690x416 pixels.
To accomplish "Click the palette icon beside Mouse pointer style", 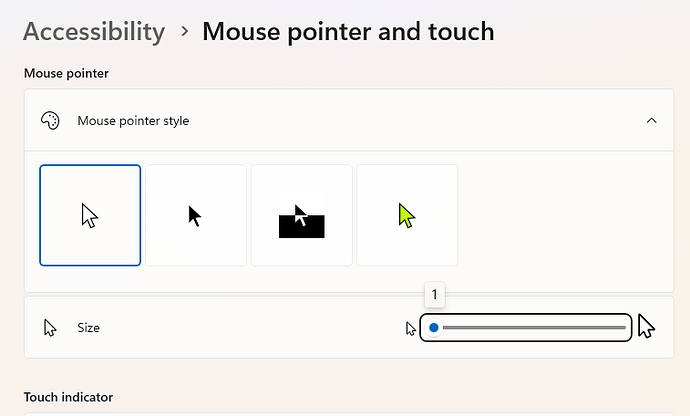I will [50, 120].
